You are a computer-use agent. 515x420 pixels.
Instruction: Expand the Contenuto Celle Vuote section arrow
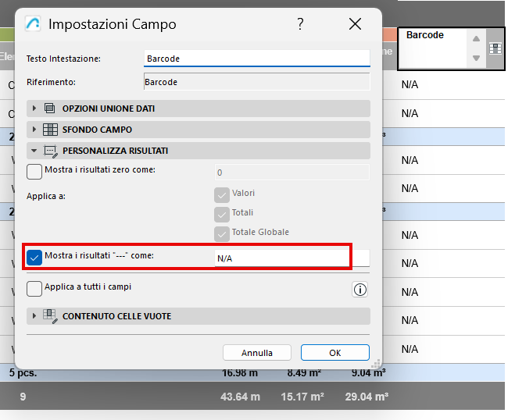[x=34, y=316]
